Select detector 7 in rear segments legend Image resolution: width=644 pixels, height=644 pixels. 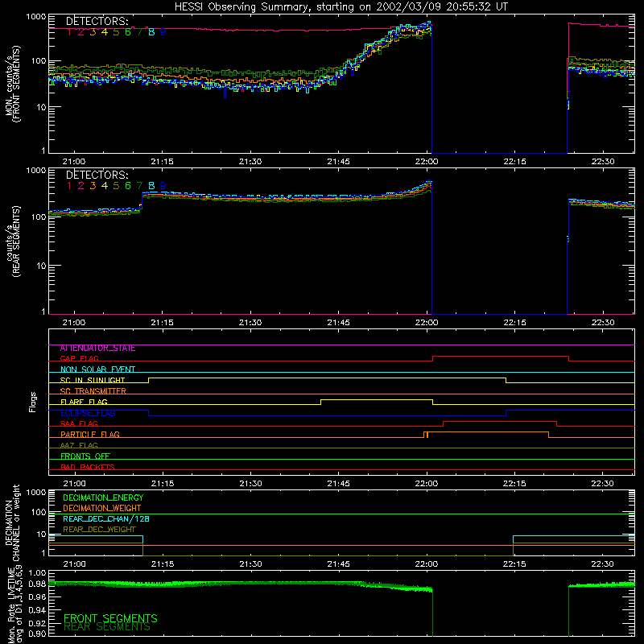click(x=139, y=186)
